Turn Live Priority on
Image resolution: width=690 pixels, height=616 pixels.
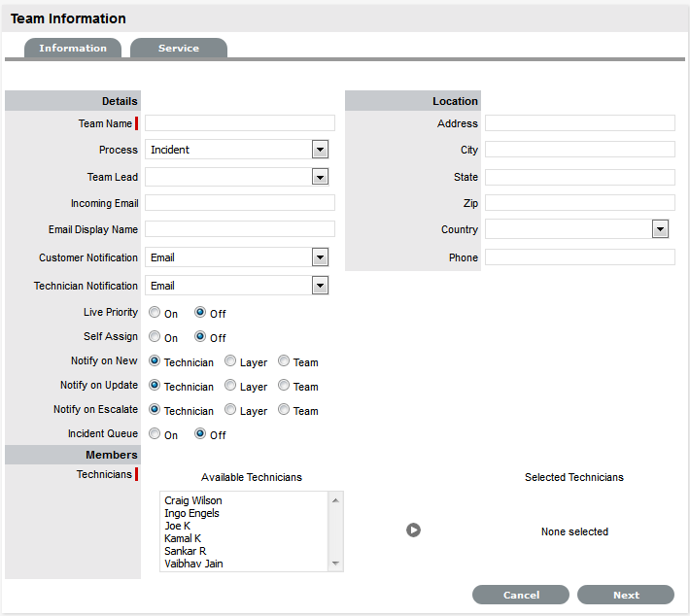click(x=155, y=313)
